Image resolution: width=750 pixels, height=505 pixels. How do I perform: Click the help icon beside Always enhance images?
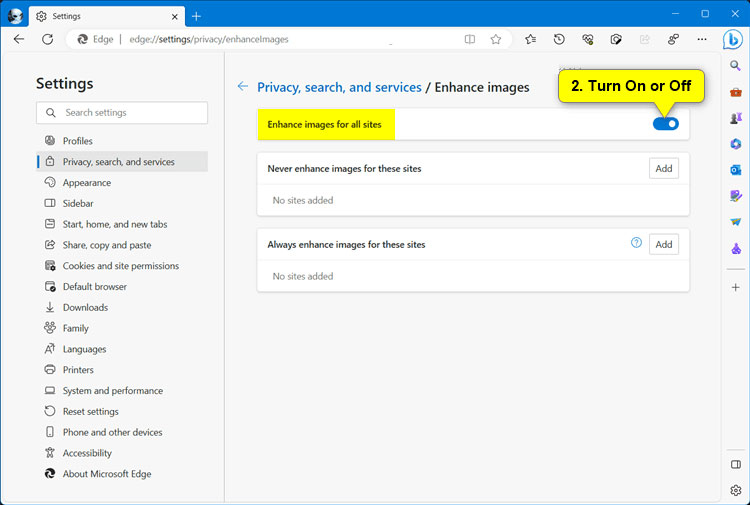click(636, 243)
